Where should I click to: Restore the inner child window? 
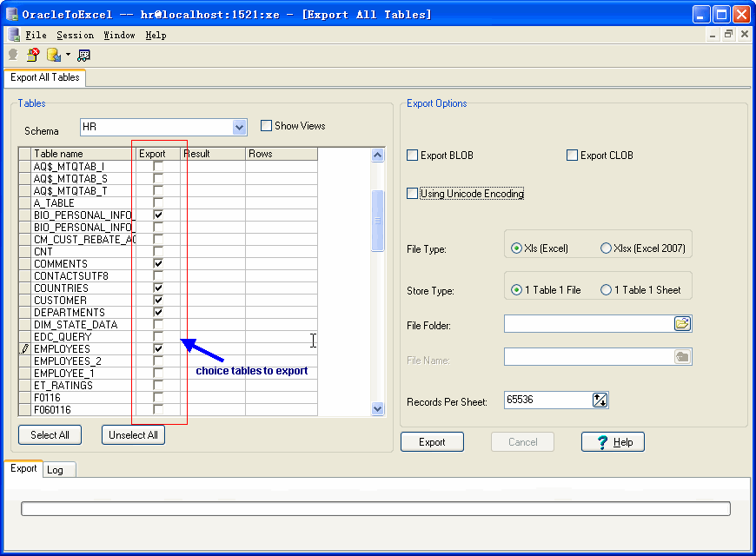(728, 34)
